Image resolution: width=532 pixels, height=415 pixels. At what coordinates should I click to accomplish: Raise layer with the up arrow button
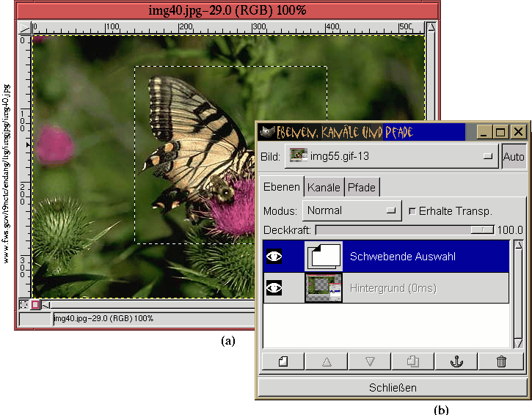325,361
